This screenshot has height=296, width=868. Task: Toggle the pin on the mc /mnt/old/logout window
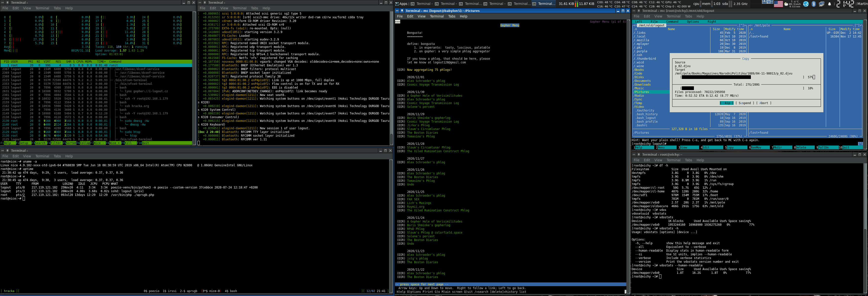638,11
